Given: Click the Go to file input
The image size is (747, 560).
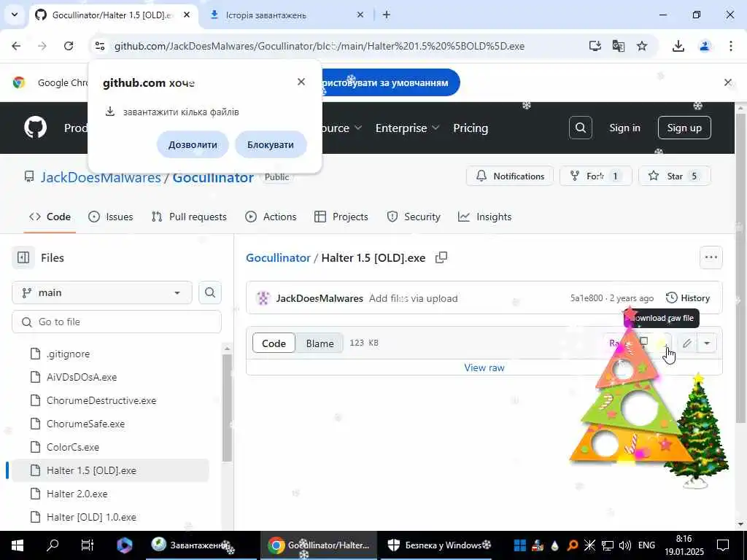Looking at the screenshot, I should (117, 322).
